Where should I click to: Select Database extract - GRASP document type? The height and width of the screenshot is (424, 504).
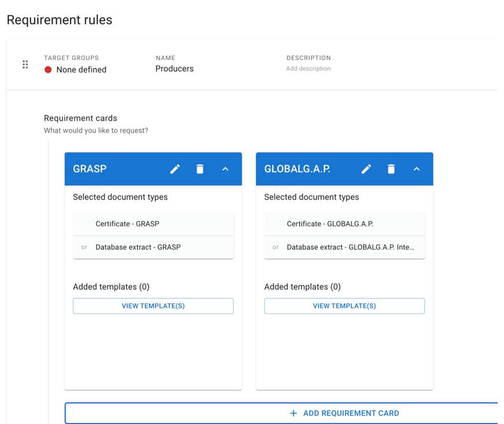point(153,247)
